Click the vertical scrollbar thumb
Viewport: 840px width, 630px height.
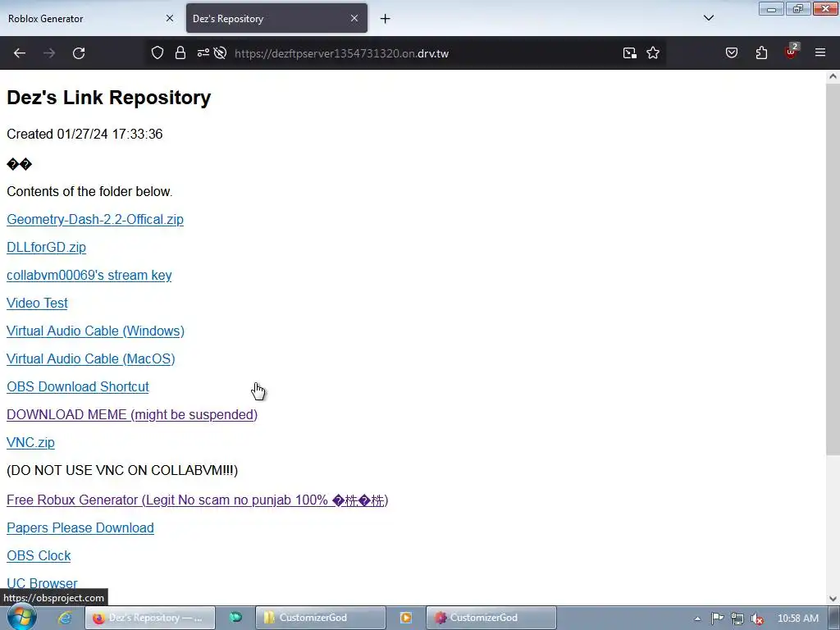(833, 270)
